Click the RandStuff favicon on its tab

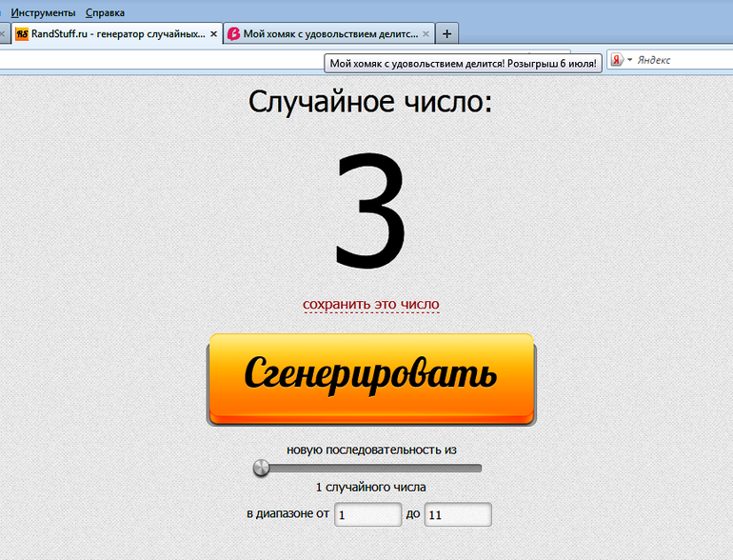[22, 33]
